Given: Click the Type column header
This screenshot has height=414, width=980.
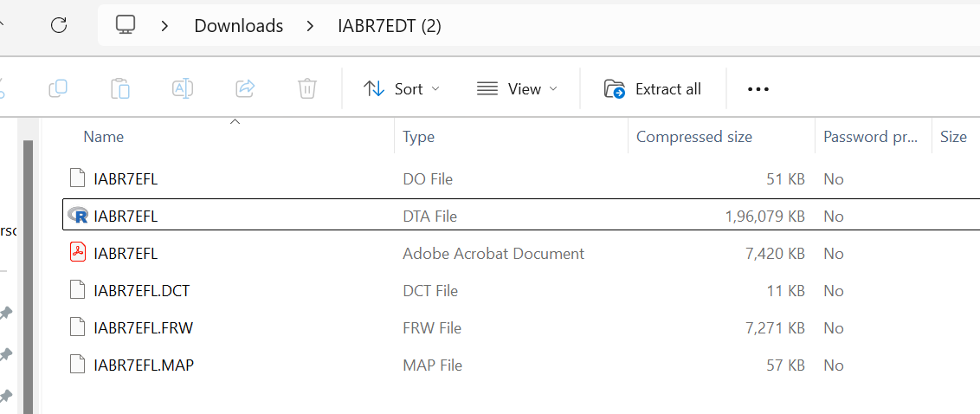Looking at the screenshot, I should pos(419,136).
